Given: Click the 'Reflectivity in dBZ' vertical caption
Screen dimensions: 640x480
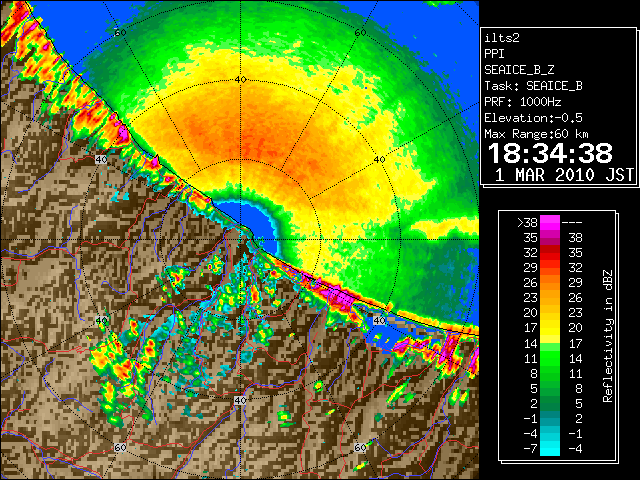Looking at the screenshot, I should point(608,336).
